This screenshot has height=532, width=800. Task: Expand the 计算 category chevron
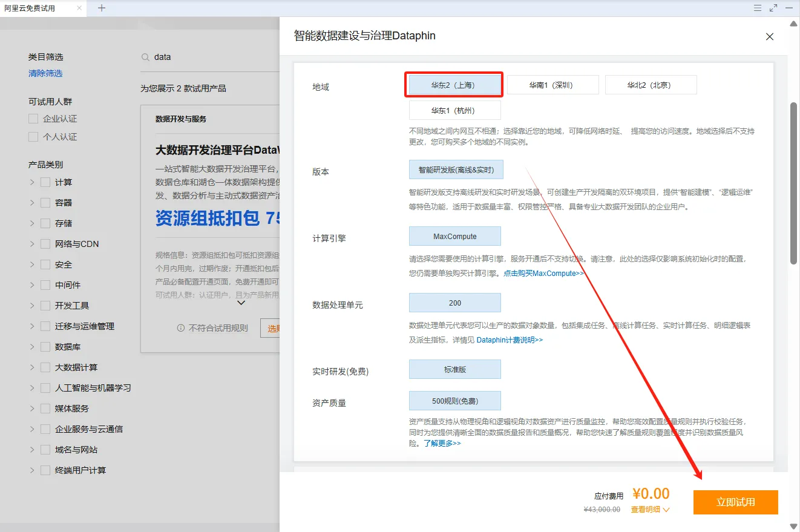(x=32, y=182)
